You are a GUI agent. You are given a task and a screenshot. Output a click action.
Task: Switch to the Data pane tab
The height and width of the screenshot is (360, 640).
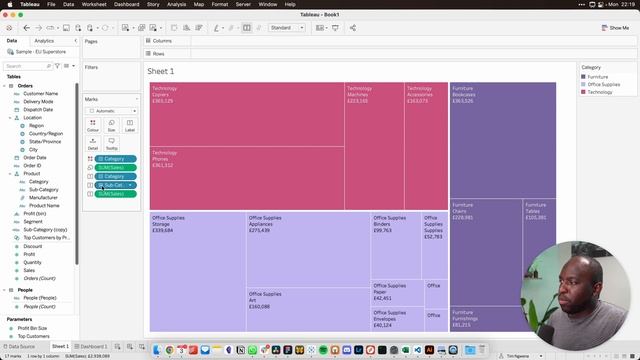point(12,41)
